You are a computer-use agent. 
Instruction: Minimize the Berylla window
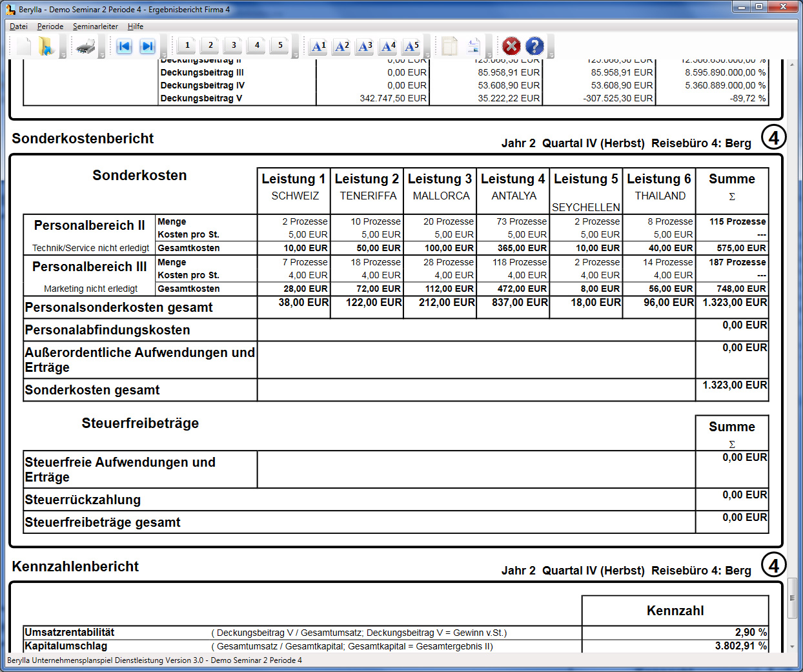[741, 7]
